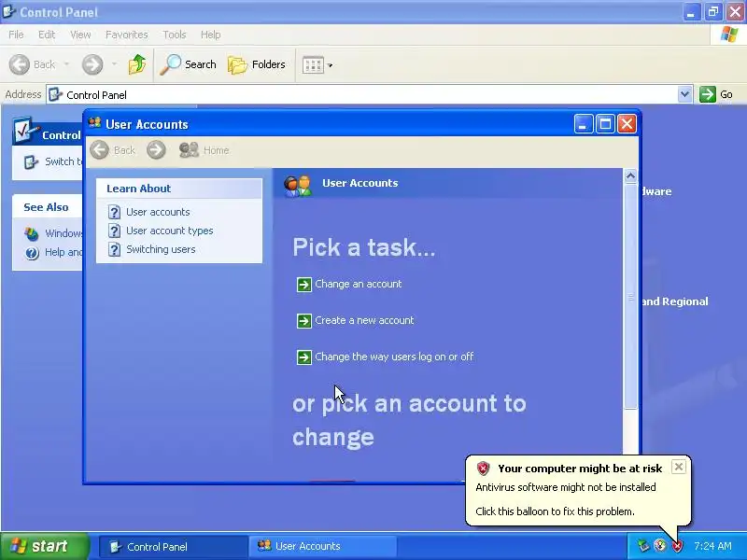Read about User account types link

pos(170,231)
